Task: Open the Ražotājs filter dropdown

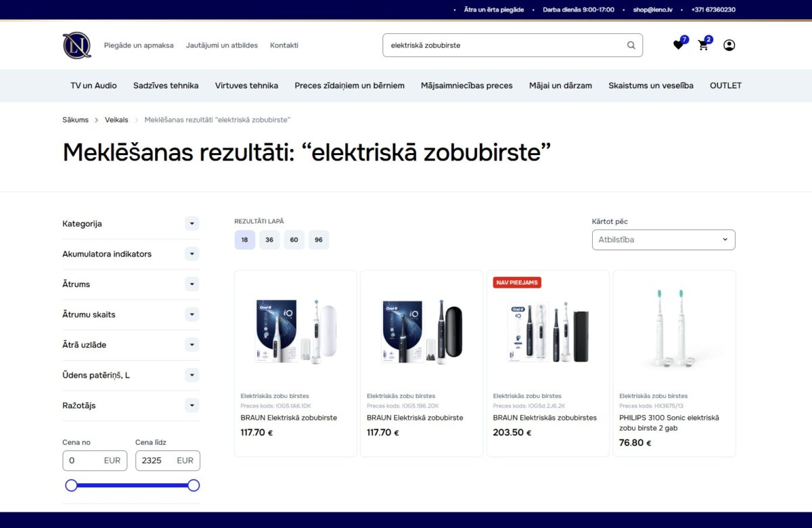Action: click(x=193, y=405)
